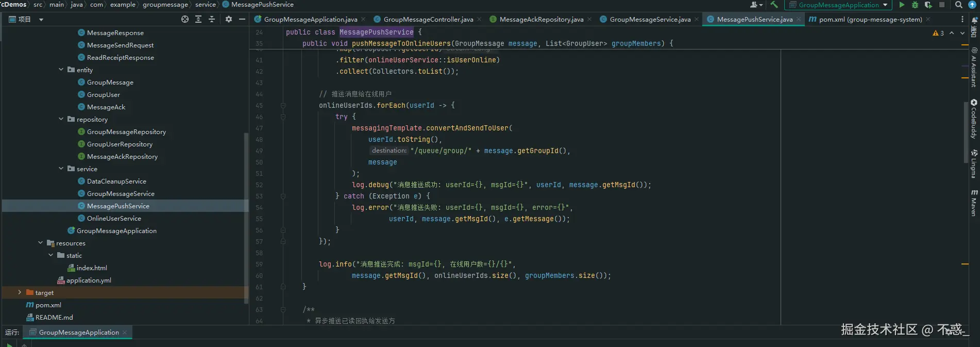Open Search Everywhere via the magnifier icon
This screenshot has width=980, height=347.
pos(958,5)
